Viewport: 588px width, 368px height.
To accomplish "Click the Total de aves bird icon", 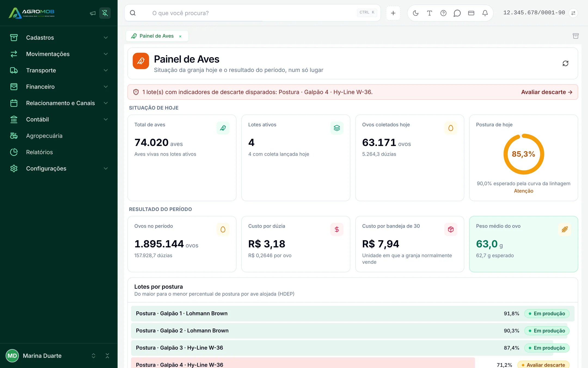I will tap(223, 128).
